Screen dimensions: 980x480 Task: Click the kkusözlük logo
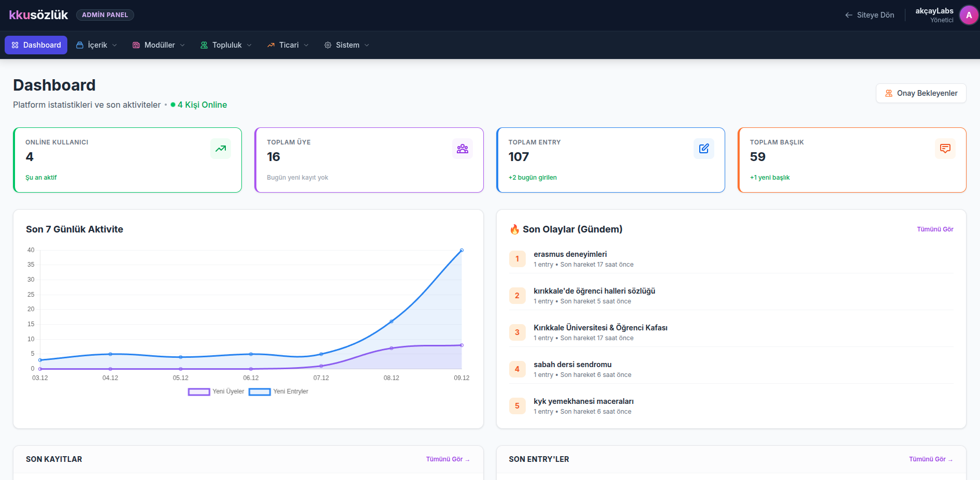tap(38, 15)
